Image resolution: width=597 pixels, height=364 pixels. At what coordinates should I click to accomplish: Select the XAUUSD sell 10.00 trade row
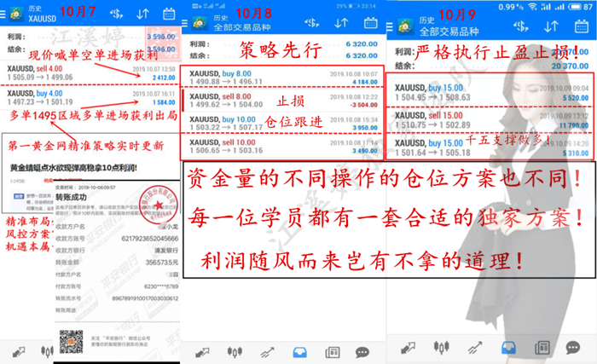coord(282,147)
